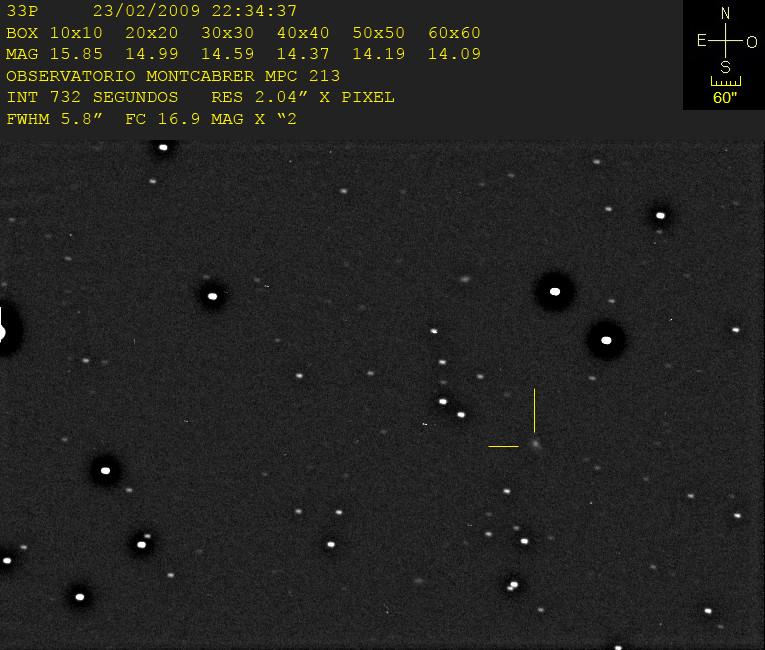Click the "BOX" row label

click(x=22, y=33)
